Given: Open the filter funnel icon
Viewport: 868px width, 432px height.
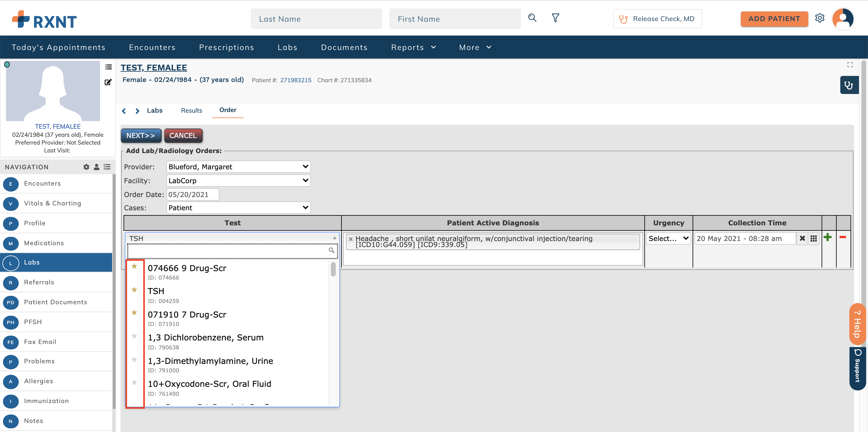Looking at the screenshot, I should pyautogui.click(x=555, y=18).
